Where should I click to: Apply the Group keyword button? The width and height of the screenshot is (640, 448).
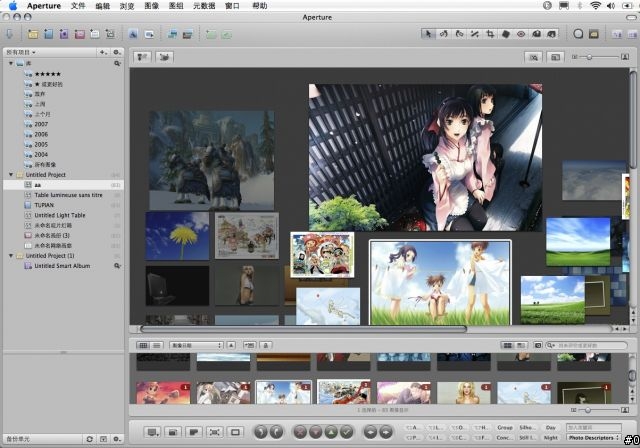tap(505, 428)
